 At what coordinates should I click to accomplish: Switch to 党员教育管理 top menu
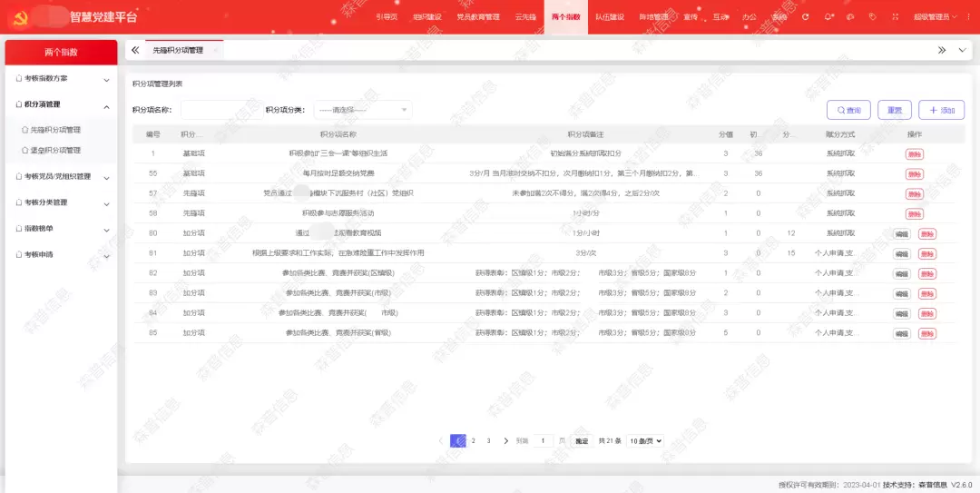pos(477,17)
